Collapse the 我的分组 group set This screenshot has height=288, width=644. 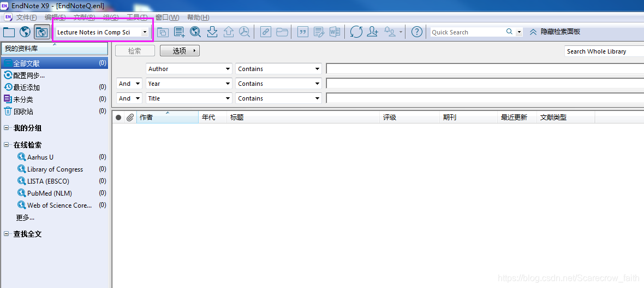[6, 128]
